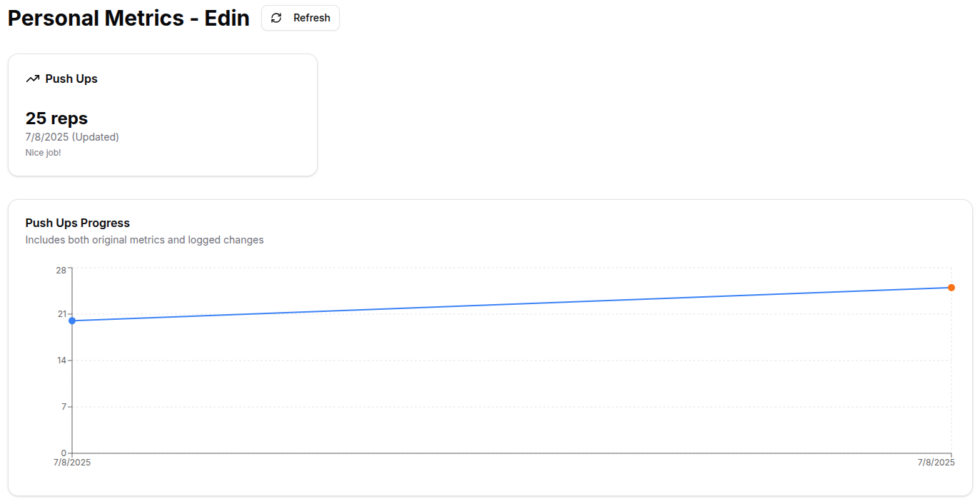Click the trending-up arrow icon beside Push Ups
The width and height of the screenshot is (980, 504).
tap(32, 79)
